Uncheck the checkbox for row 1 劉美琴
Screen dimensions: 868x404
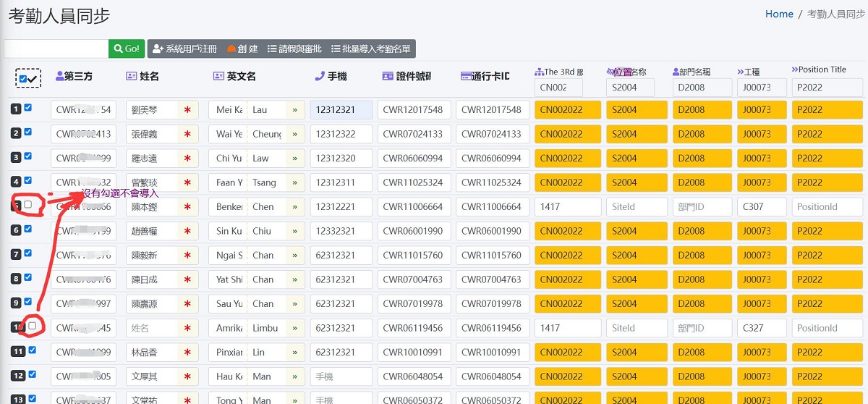(28, 108)
